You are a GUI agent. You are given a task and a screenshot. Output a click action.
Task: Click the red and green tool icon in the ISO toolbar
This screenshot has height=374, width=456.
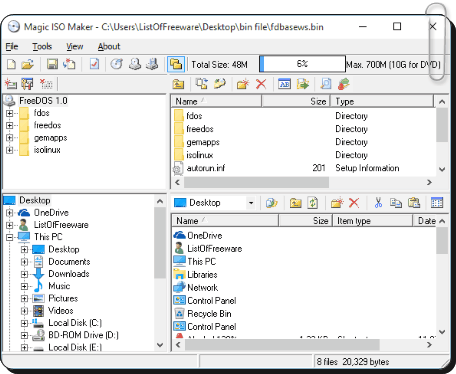344,84
